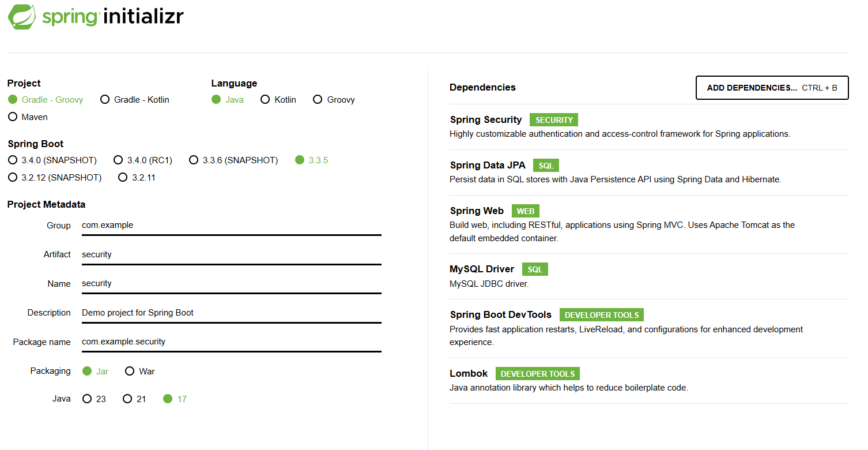Image resolution: width=868 pixels, height=450 pixels.
Task: Click the Spring Security 'Highly customizable authentication' description
Action: [620, 134]
